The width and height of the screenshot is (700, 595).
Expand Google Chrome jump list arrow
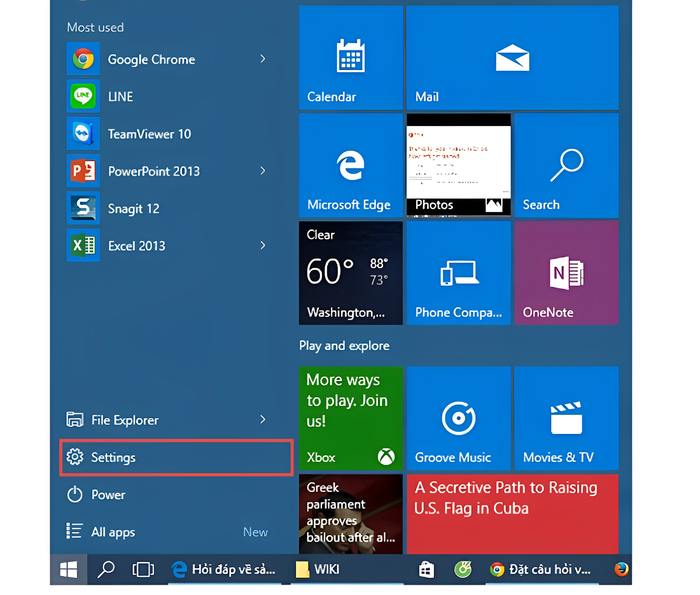263,59
